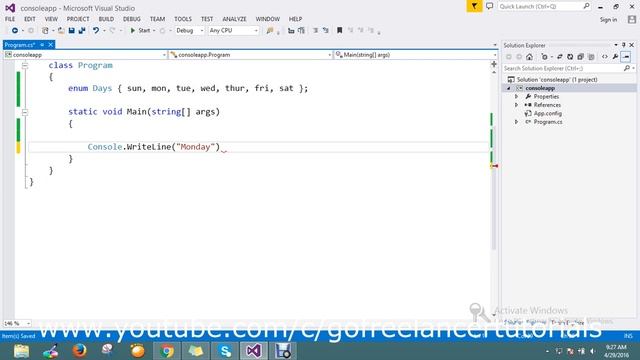The height and width of the screenshot is (360, 640).
Task: Click the feedback speech bubble icon
Action: coord(489,6)
